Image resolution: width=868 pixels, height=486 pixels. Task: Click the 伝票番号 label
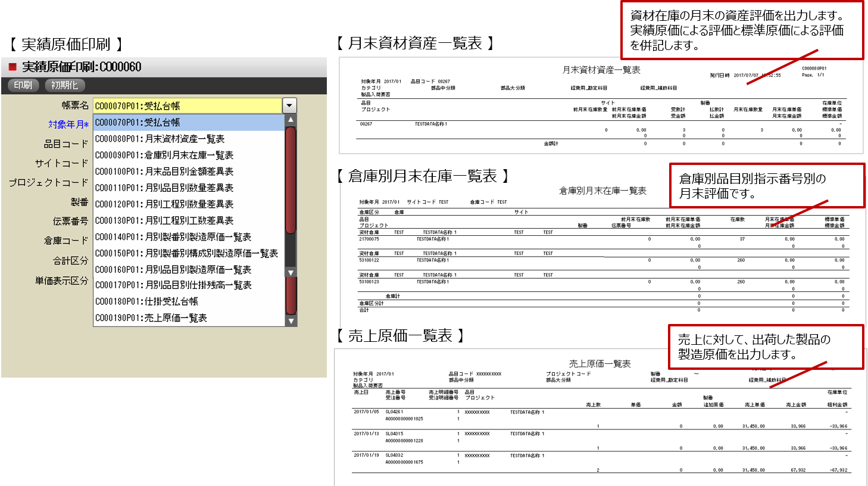click(x=70, y=222)
